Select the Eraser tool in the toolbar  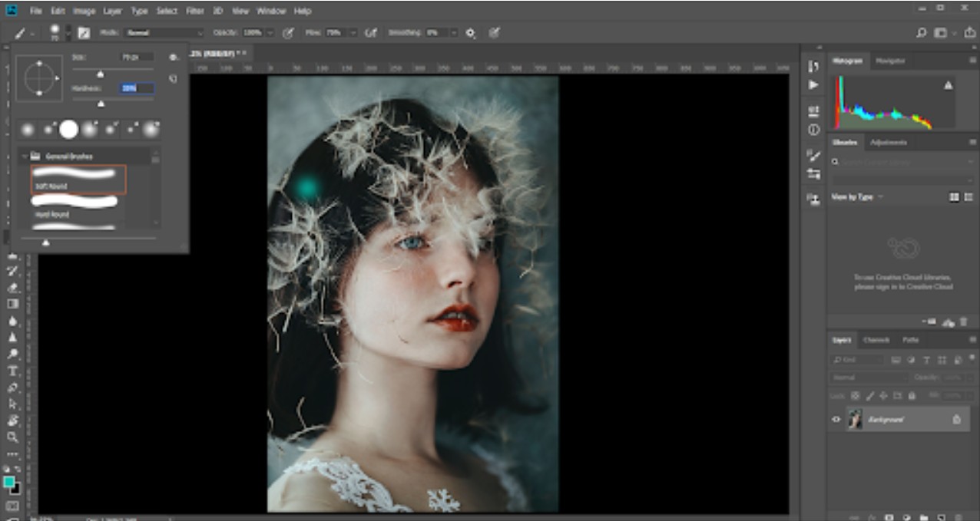tap(12, 288)
